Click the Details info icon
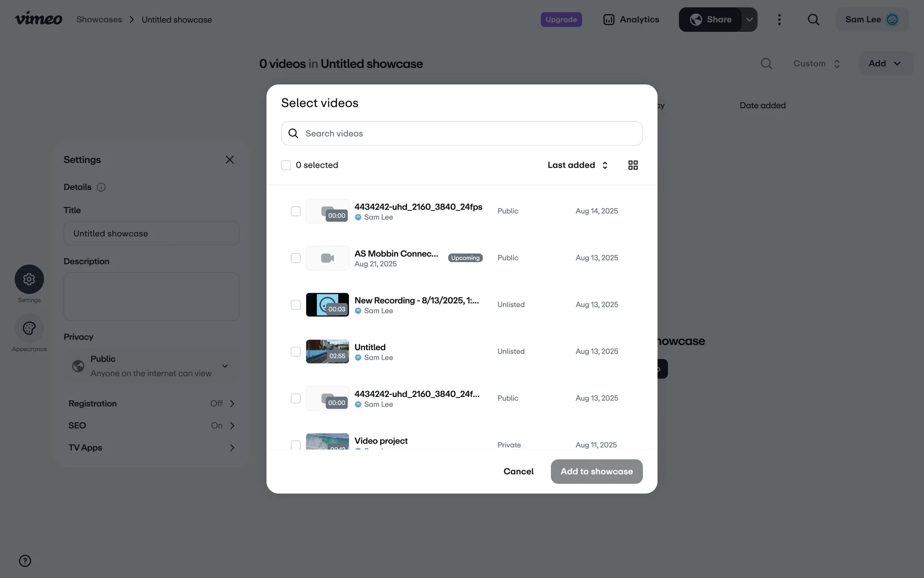 tap(101, 187)
